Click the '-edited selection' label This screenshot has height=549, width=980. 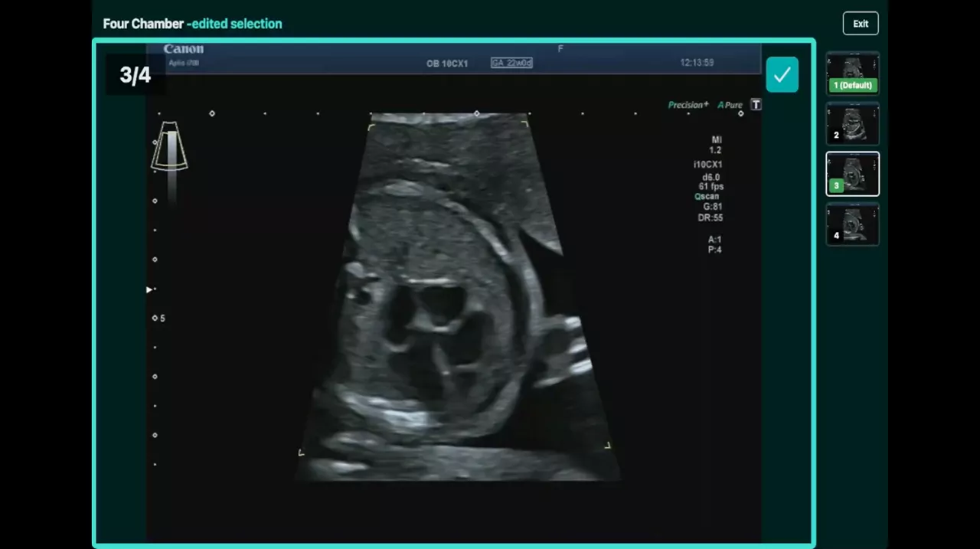click(x=234, y=24)
